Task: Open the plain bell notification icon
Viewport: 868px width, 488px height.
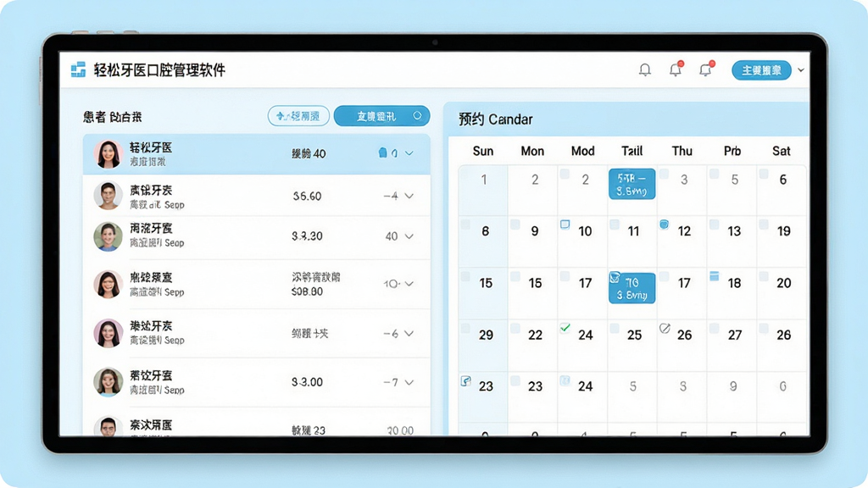Action: (x=645, y=69)
